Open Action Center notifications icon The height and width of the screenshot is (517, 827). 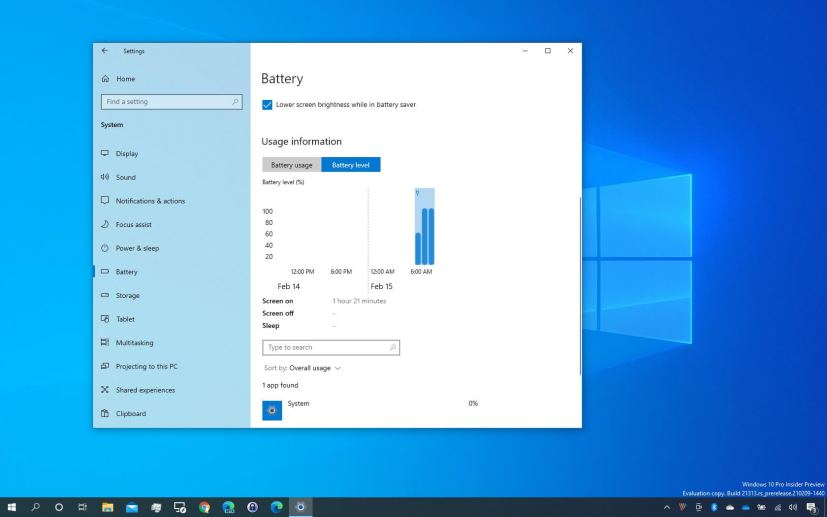click(813, 508)
